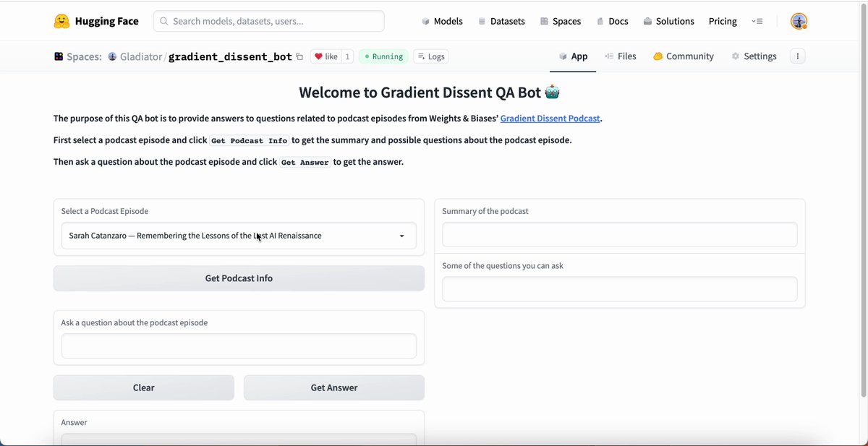The height and width of the screenshot is (446, 868).
Task: Open the three-dot space options menu
Action: click(797, 56)
